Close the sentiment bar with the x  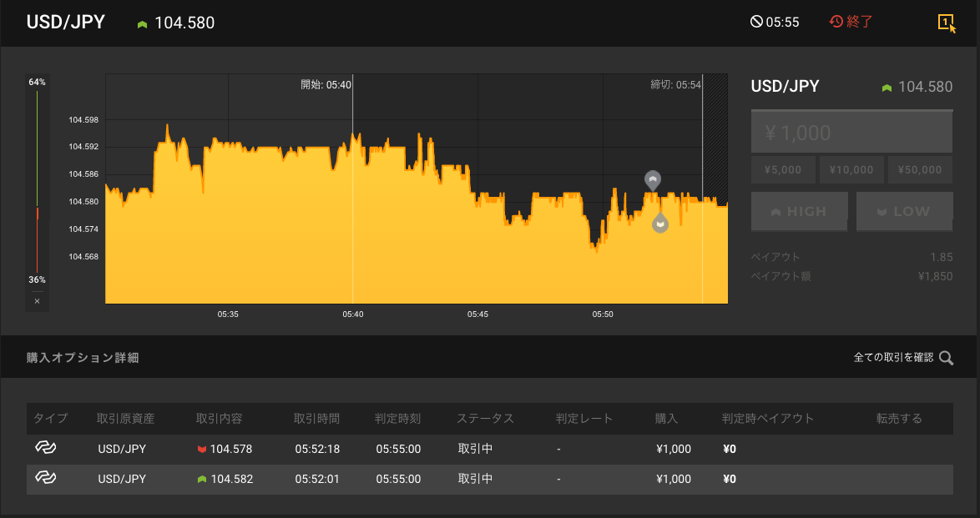click(x=37, y=301)
